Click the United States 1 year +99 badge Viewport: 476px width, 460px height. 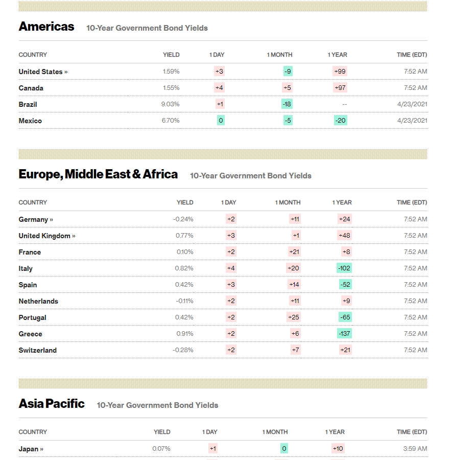click(340, 72)
